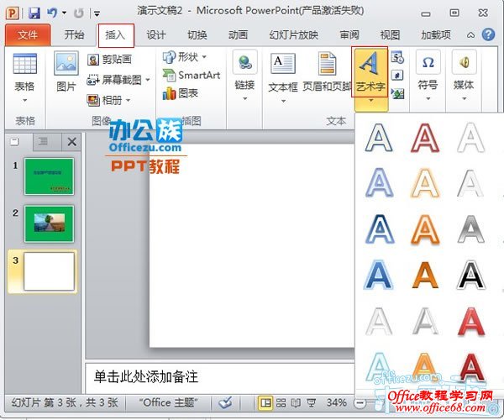Switch to the 审阅 ribbon tab
The image size is (504, 420).
pos(349,34)
